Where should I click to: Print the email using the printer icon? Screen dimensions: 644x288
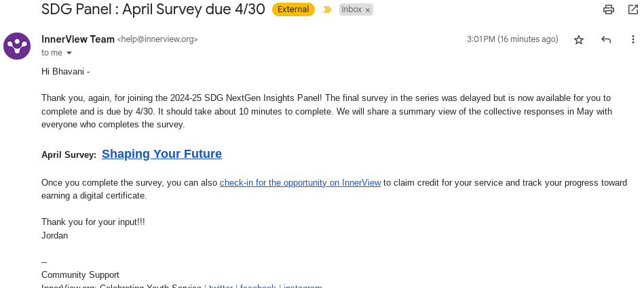tap(609, 9)
